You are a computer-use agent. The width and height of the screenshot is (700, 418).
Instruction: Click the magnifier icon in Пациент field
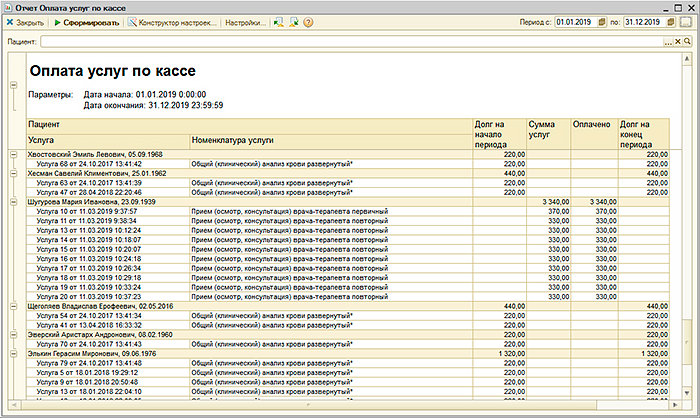tap(689, 43)
